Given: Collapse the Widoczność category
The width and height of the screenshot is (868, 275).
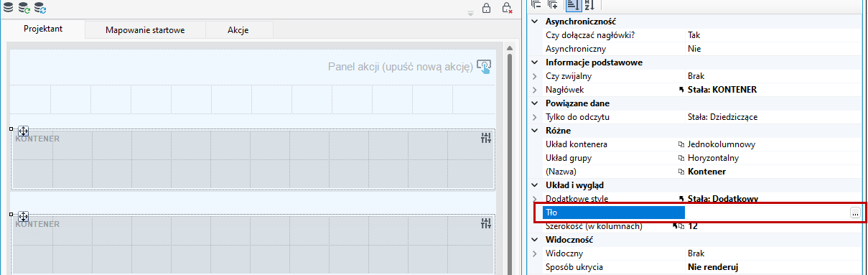Looking at the screenshot, I should click(534, 240).
